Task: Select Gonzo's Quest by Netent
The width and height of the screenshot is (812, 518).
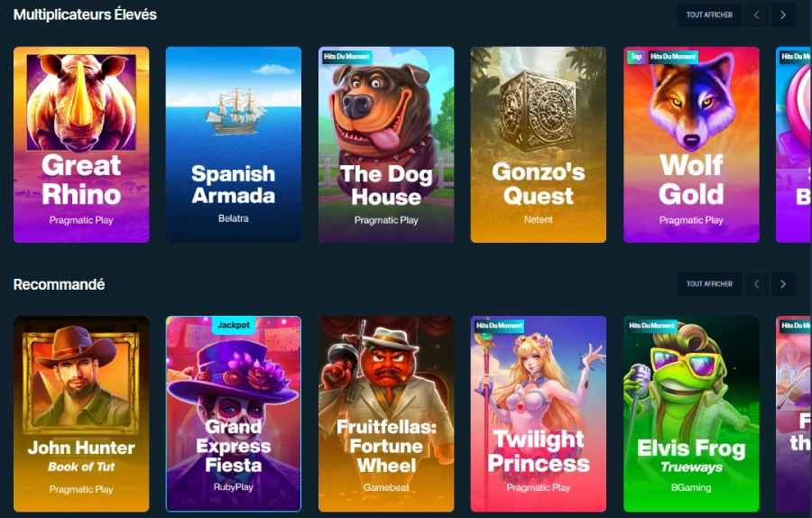Action: pyautogui.click(x=538, y=144)
